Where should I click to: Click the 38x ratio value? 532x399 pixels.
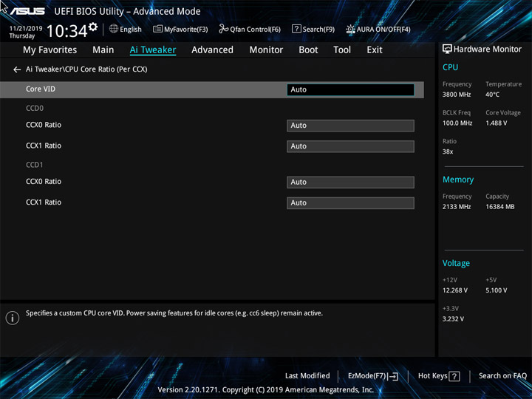[448, 151]
